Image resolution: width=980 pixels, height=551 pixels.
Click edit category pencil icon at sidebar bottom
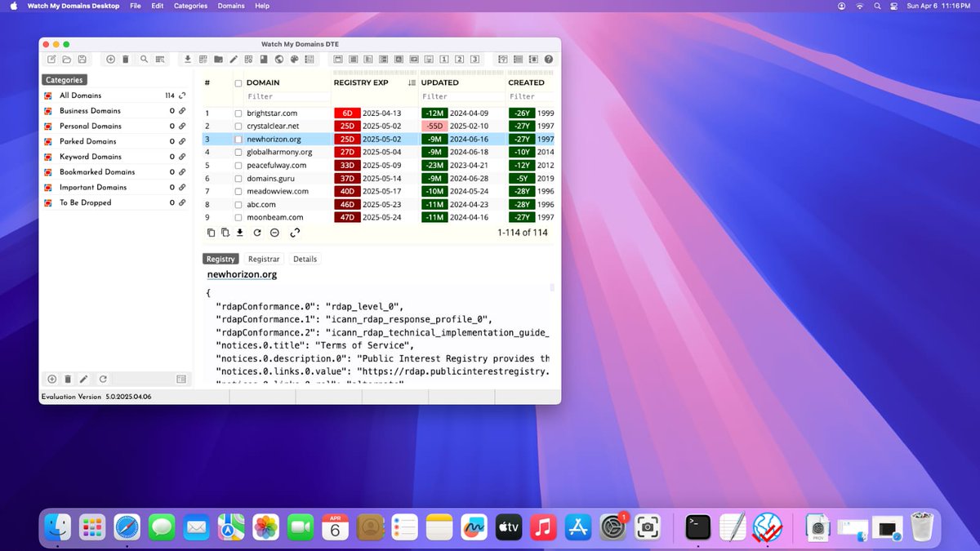click(85, 379)
